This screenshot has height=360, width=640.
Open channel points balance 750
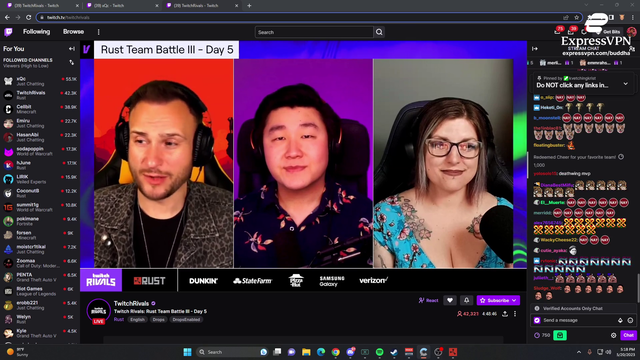point(542,336)
